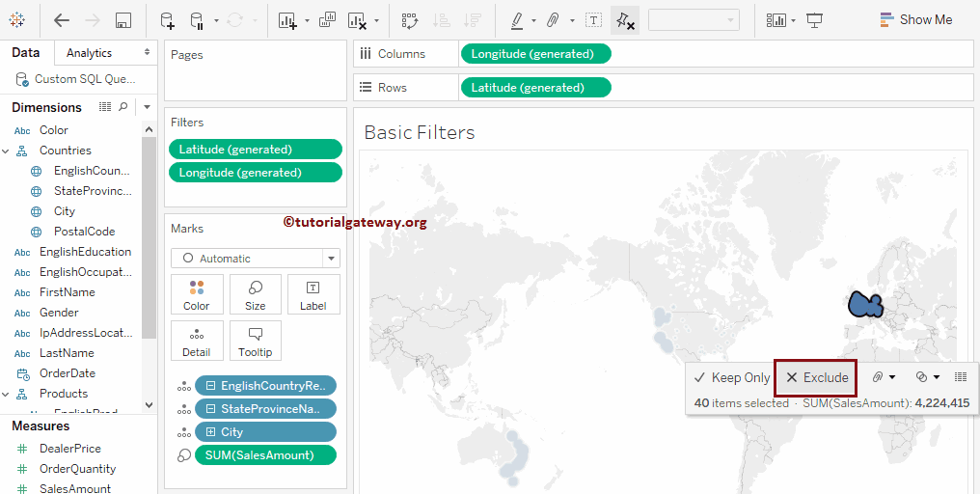Click Exclude in the selection tooltip

816,377
